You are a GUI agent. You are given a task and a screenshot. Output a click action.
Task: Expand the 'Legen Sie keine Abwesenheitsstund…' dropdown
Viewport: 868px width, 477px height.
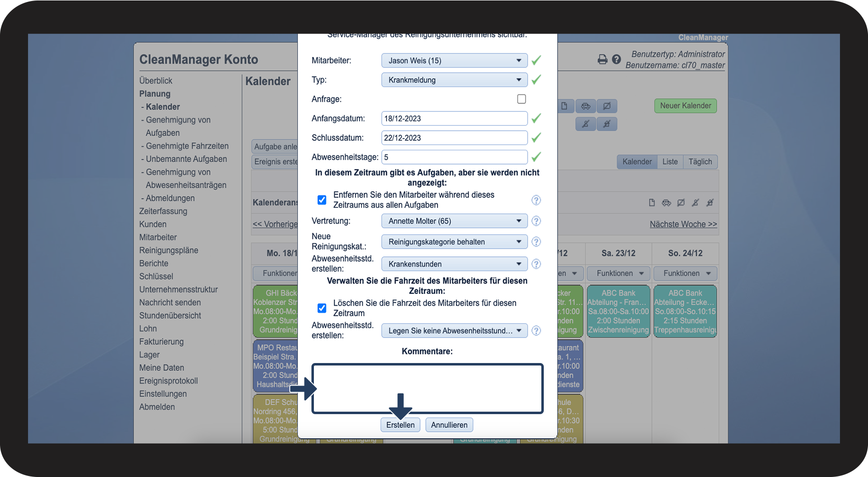pos(454,331)
